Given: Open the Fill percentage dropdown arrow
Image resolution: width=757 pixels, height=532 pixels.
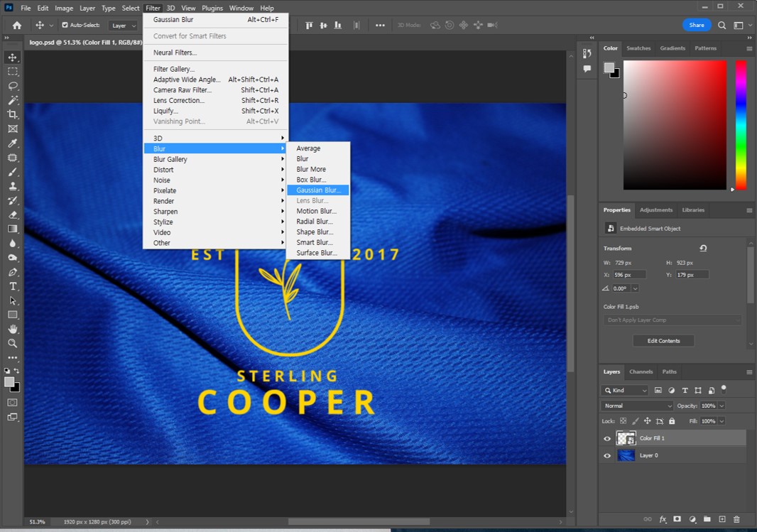Looking at the screenshot, I should (x=721, y=421).
